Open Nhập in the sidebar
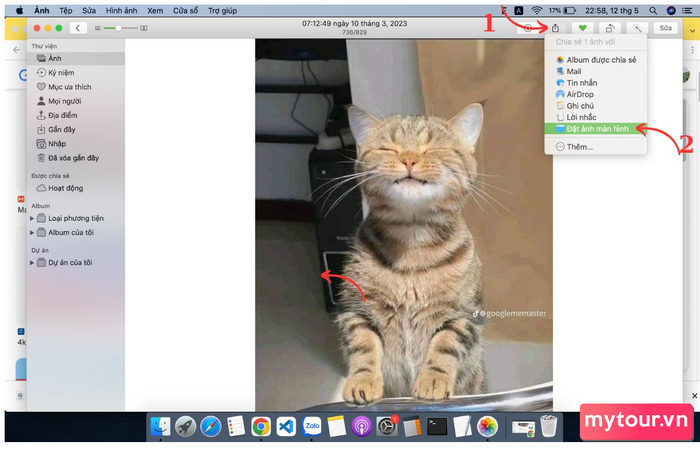 pos(75,144)
